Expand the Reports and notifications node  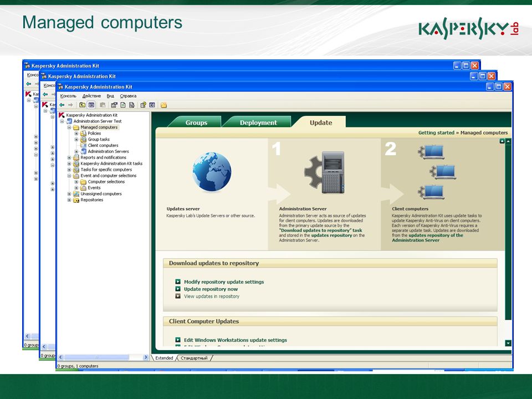(x=69, y=157)
